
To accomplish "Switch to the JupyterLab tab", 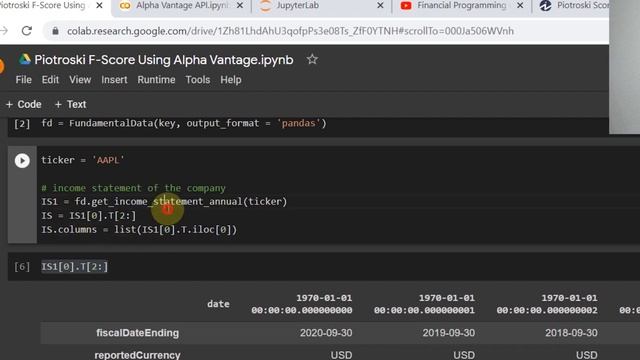I will [x=297, y=5].
